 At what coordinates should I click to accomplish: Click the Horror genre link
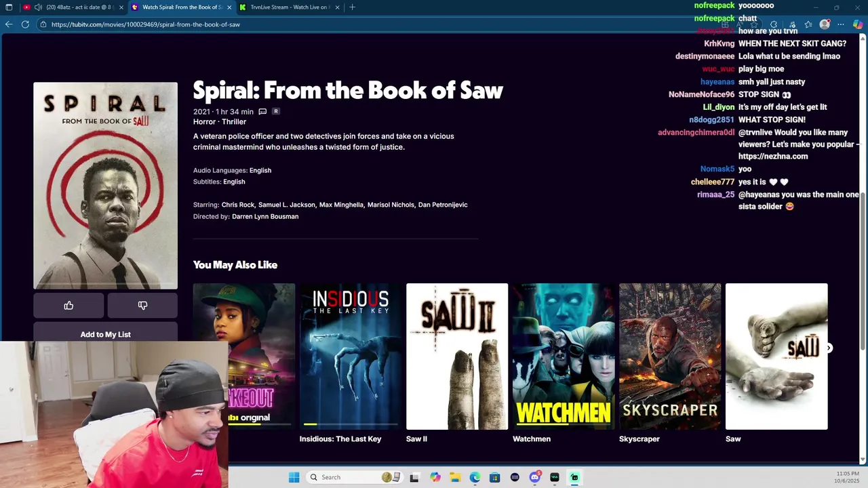(204, 122)
